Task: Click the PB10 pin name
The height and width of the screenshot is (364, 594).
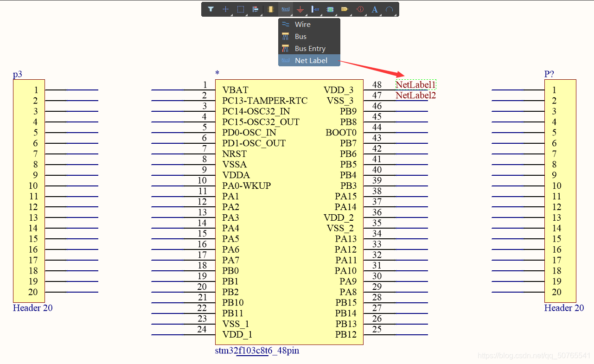Action: [233, 303]
